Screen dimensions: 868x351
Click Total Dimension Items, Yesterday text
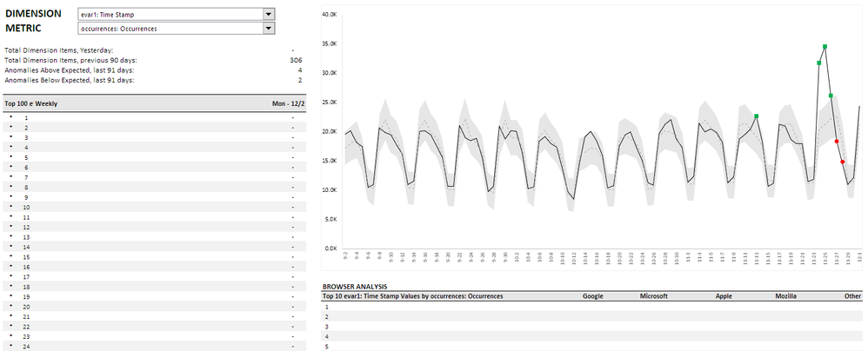(58, 50)
